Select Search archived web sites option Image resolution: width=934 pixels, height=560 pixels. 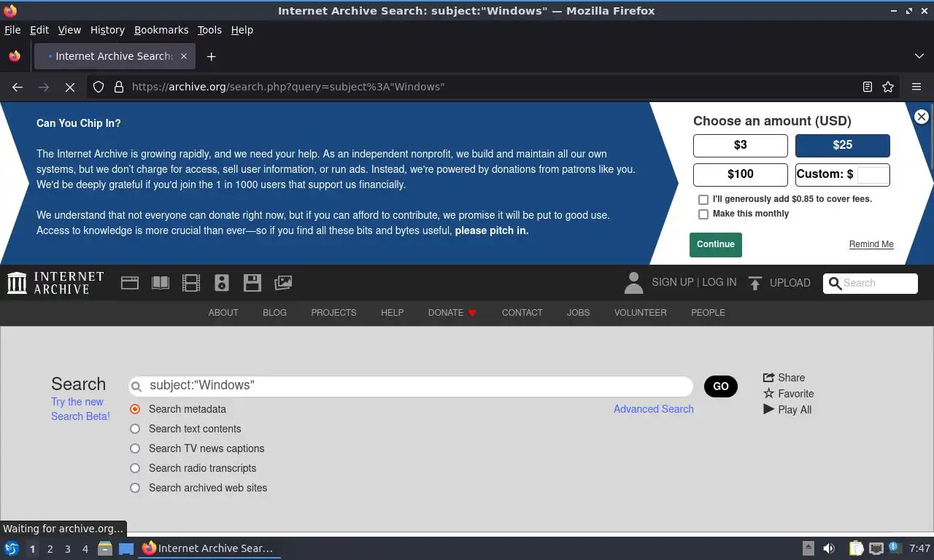coord(135,488)
